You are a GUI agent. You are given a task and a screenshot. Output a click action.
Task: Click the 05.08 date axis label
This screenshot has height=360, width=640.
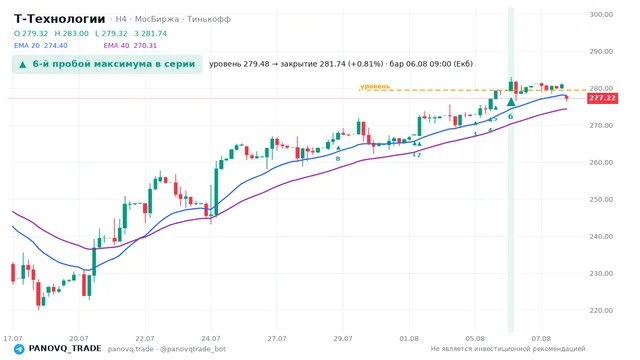pyautogui.click(x=475, y=339)
